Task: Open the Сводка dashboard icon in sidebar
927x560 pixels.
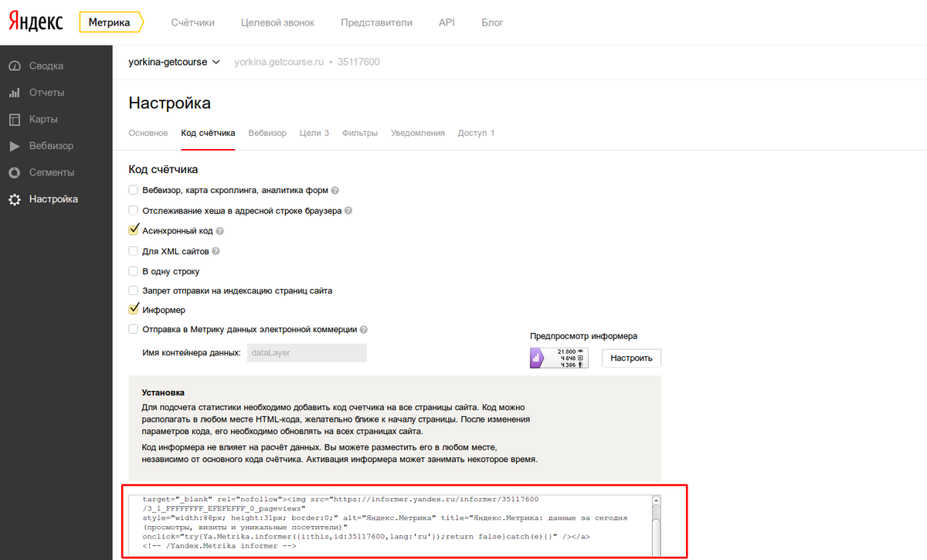Action: click(14, 66)
